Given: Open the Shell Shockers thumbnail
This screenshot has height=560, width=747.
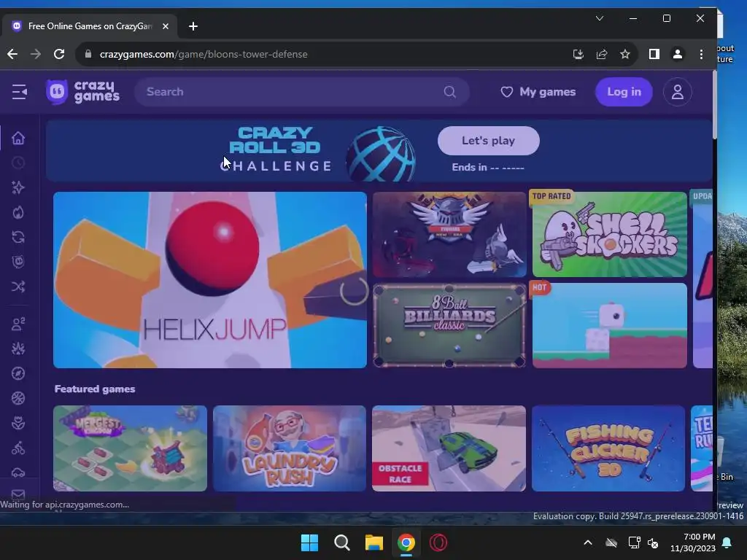Looking at the screenshot, I should [609, 234].
